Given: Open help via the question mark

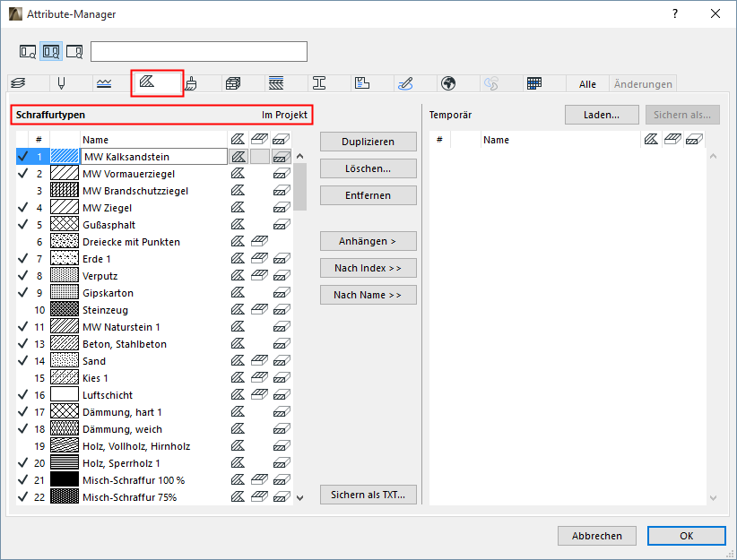Looking at the screenshot, I should click(x=675, y=13).
